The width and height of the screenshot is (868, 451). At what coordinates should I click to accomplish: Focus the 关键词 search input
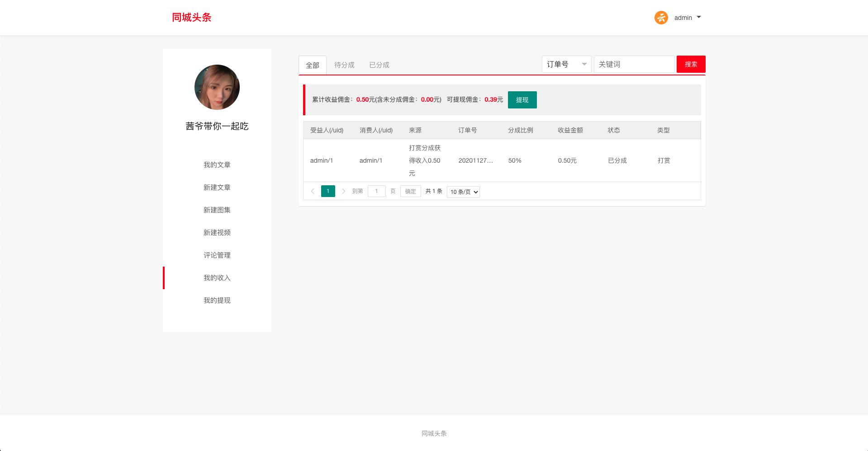(634, 64)
